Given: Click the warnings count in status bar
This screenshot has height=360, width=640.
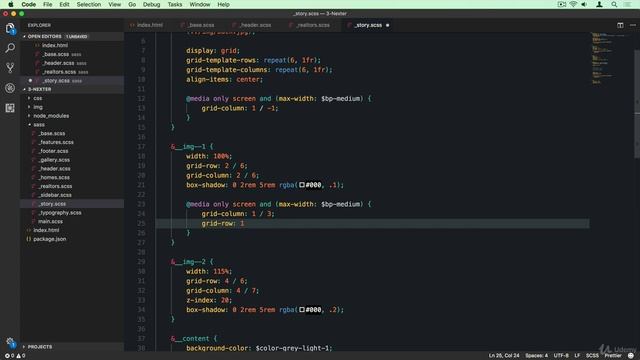Looking at the screenshot, I should pos(21,356).
